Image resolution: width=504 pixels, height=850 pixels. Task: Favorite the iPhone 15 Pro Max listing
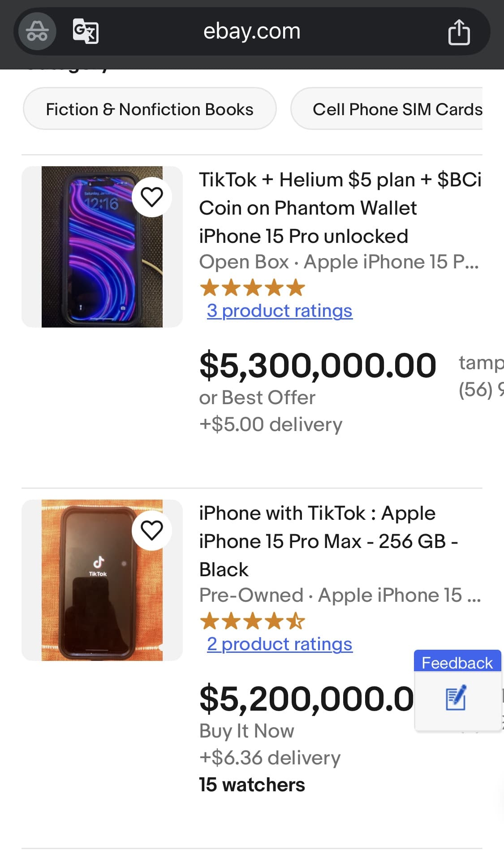(152, 531)
